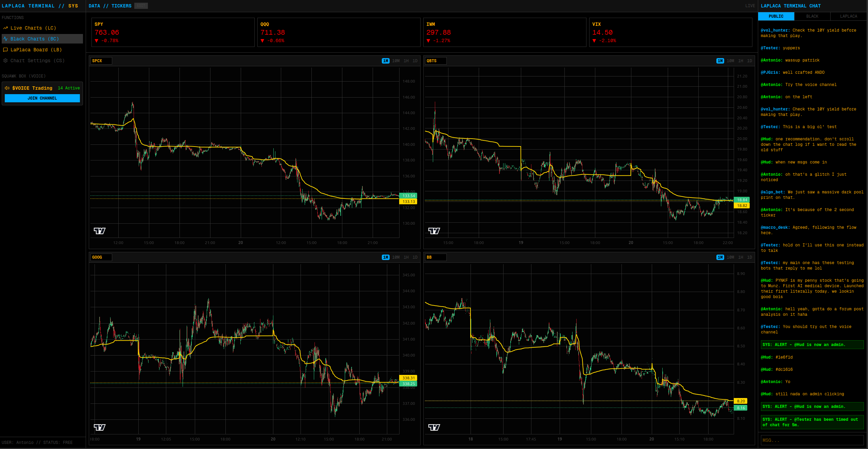Click the green 133.54 price label
868x449 pixels.
(x=408, y=196)
